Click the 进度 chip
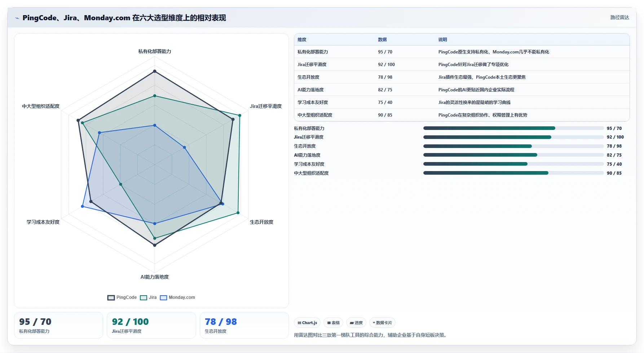 click(x=356, y=323)
